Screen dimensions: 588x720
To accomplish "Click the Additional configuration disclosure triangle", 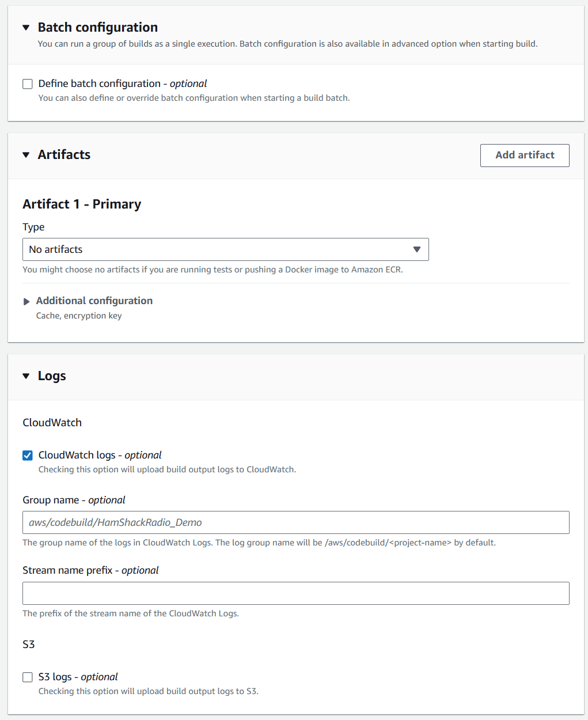I will pos(26,301).
